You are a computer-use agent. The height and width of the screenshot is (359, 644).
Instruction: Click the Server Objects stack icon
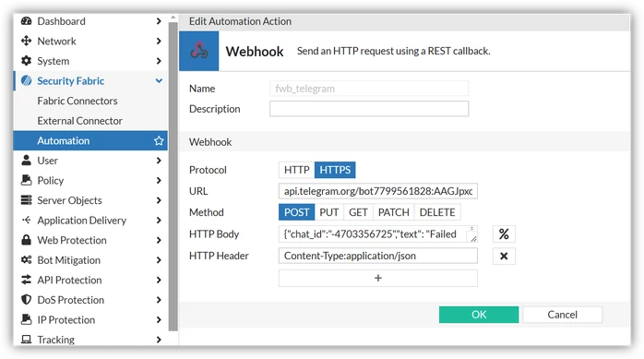(x=26, y=200)
